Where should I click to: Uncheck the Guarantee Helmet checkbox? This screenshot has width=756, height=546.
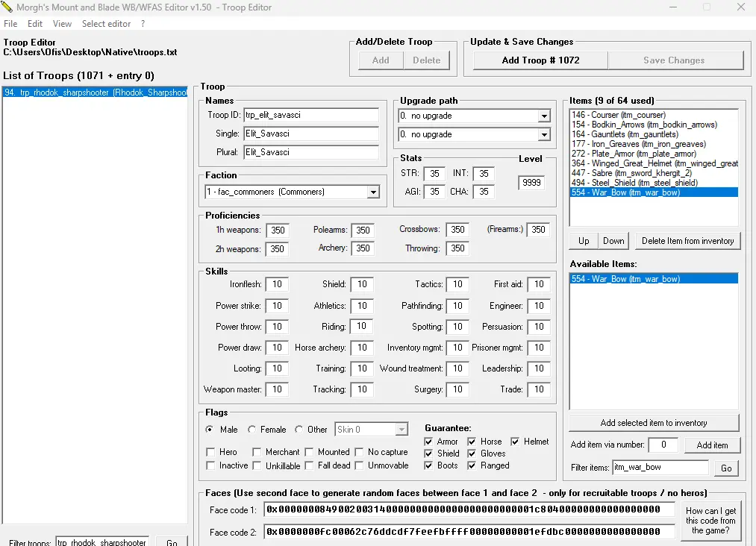[x=515, y=442]
